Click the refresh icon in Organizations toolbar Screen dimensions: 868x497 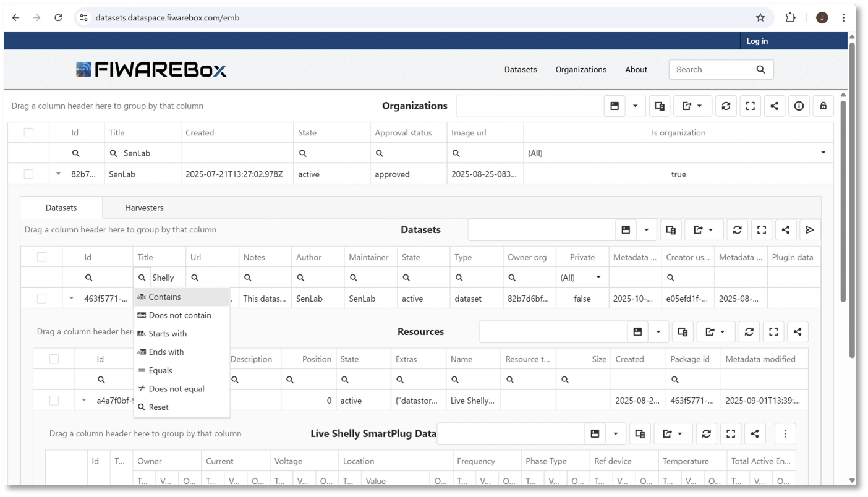tap(726, 106)
